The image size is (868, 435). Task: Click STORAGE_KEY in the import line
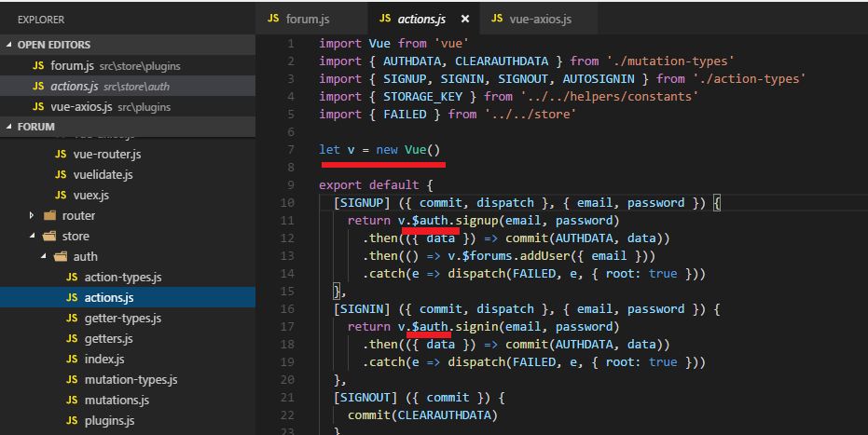[x=422, y=97]
